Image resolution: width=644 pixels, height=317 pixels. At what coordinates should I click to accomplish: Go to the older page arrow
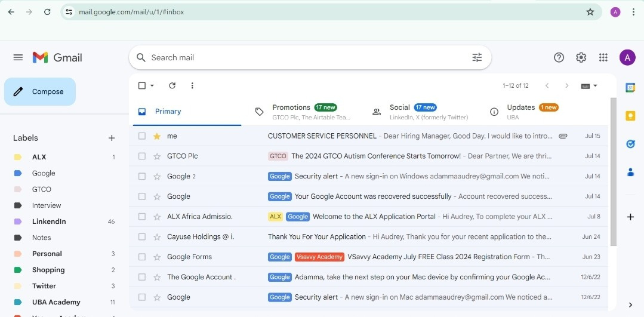[x=567, y=85]
